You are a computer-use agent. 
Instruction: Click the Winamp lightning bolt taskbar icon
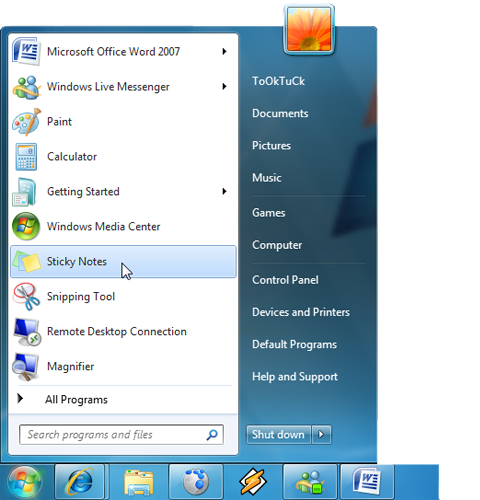(x=253, y=482)
